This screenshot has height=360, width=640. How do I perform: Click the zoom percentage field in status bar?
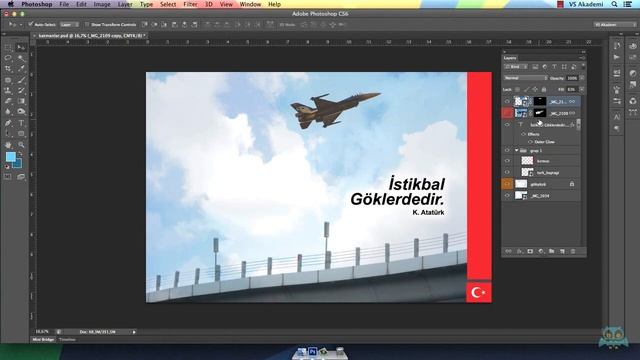click(42, 332)
